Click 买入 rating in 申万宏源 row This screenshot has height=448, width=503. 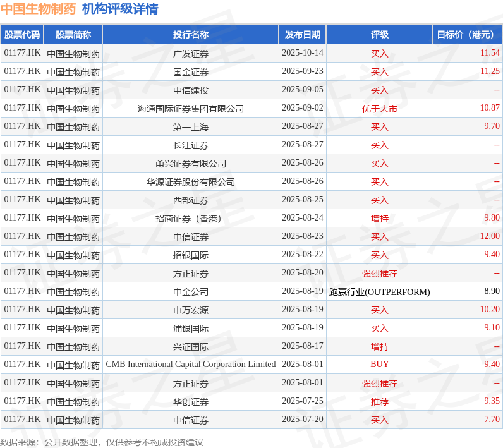[x=380, y=310]
